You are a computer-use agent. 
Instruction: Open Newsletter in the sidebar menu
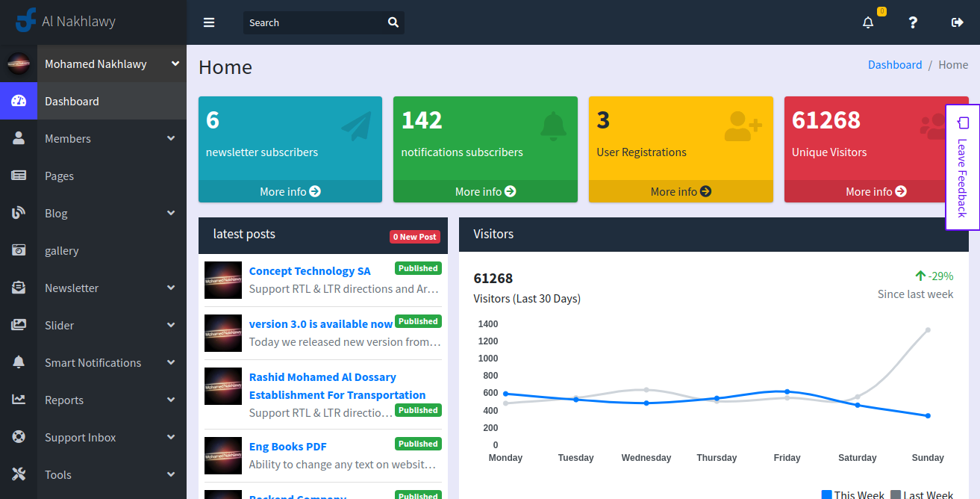72,288
